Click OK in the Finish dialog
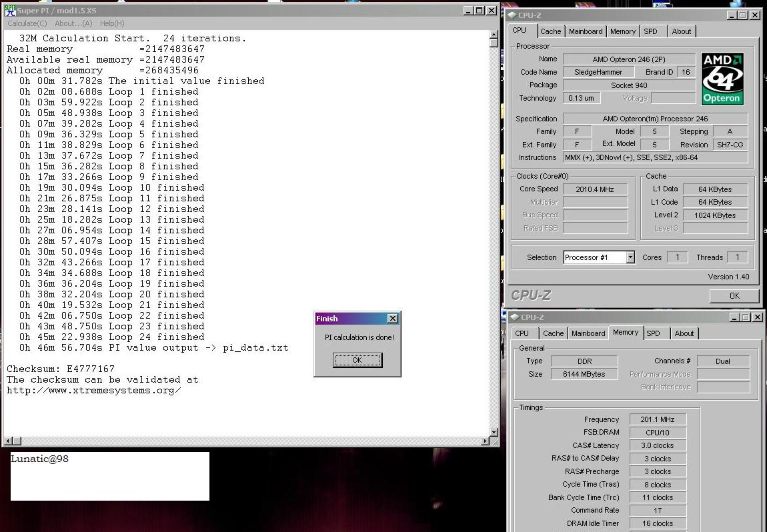 pos(357,360)
